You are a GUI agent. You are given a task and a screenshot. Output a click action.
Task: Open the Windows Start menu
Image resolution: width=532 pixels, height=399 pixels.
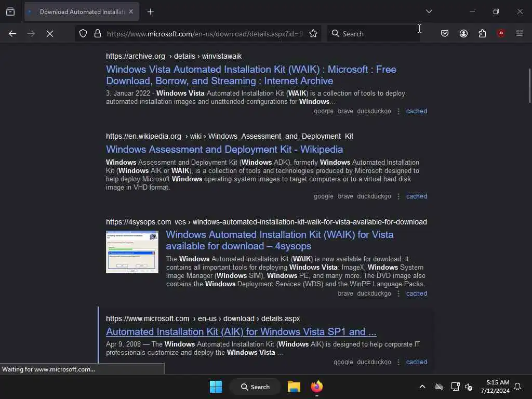pyautogui.click(x=216, y=387)
